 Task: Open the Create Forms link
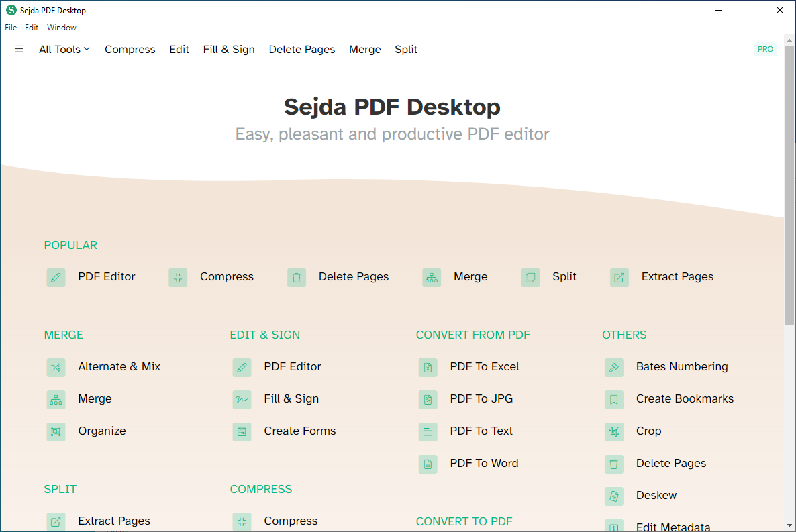299,431
